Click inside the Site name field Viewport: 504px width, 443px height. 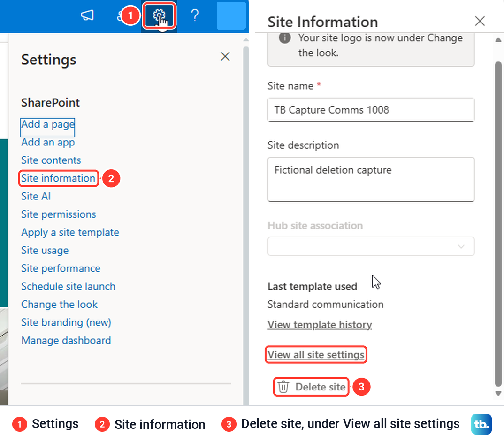[371, 110]
